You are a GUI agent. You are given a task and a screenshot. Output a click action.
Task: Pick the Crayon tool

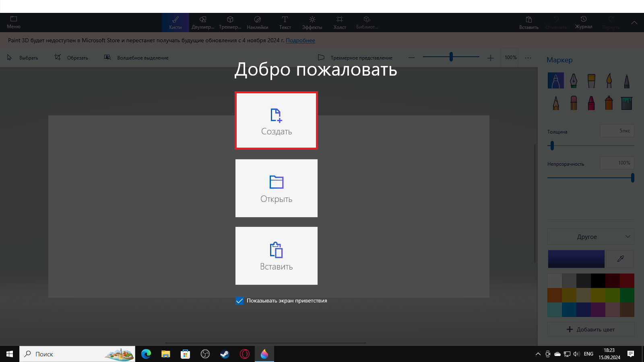(591, 103)
